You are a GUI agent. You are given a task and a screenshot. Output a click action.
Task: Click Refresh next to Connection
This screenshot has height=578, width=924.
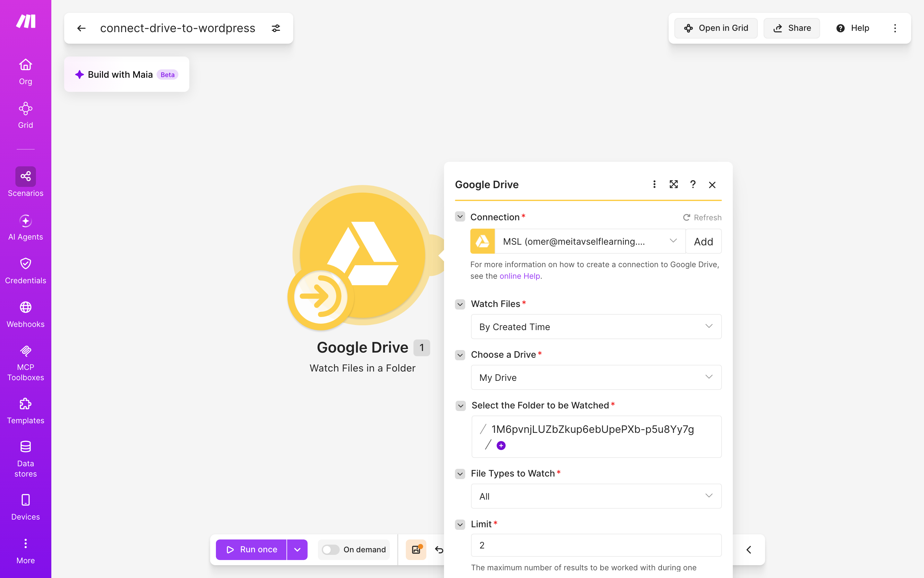[x=702, y=217]
